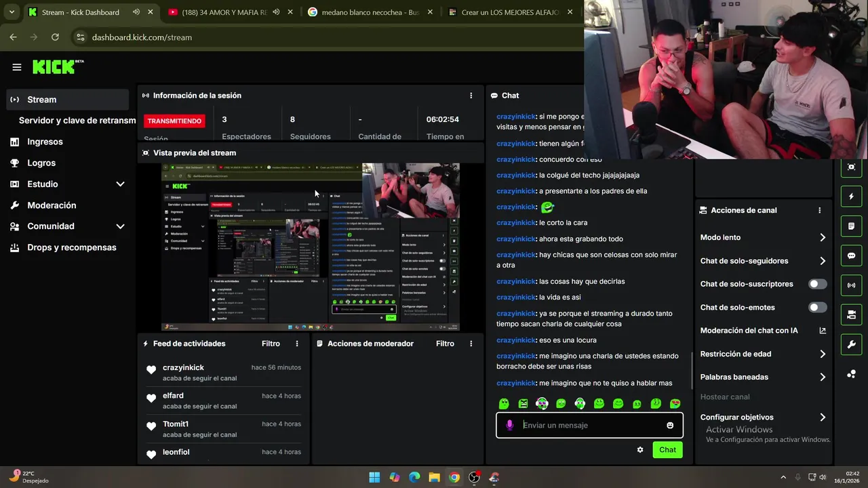Open the Chrome tab search dropdown
Viewport: 868px width, 488px height.
point(12,12)
